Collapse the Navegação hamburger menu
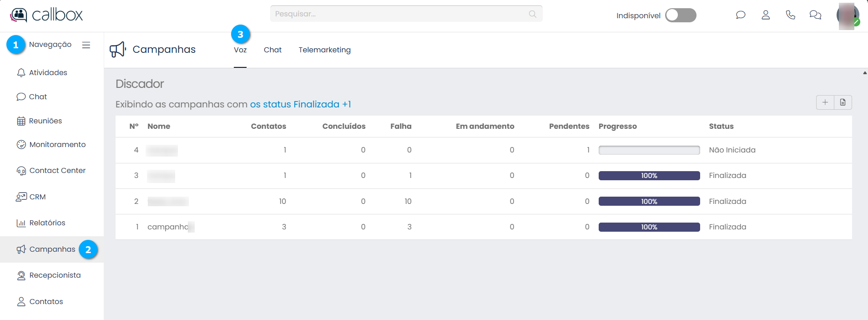The width and height of the screenshot is (868, 320). coord(86,45)
